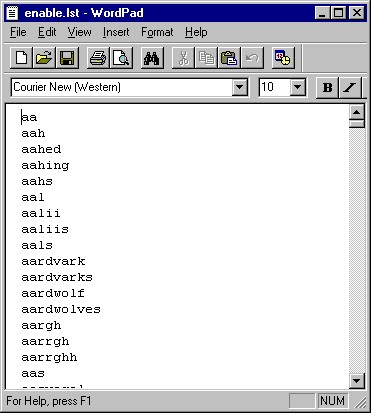The height and width of the screenshot is (413, 371).
Task: Maximize the WordPad window
Action: pyautogui.click(x=338, y=13)
